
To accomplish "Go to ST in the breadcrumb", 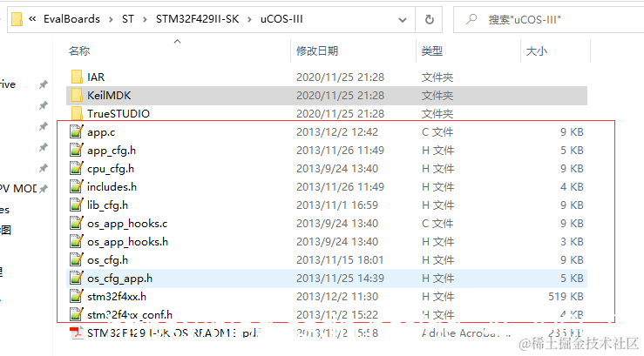I will (128, 19).
